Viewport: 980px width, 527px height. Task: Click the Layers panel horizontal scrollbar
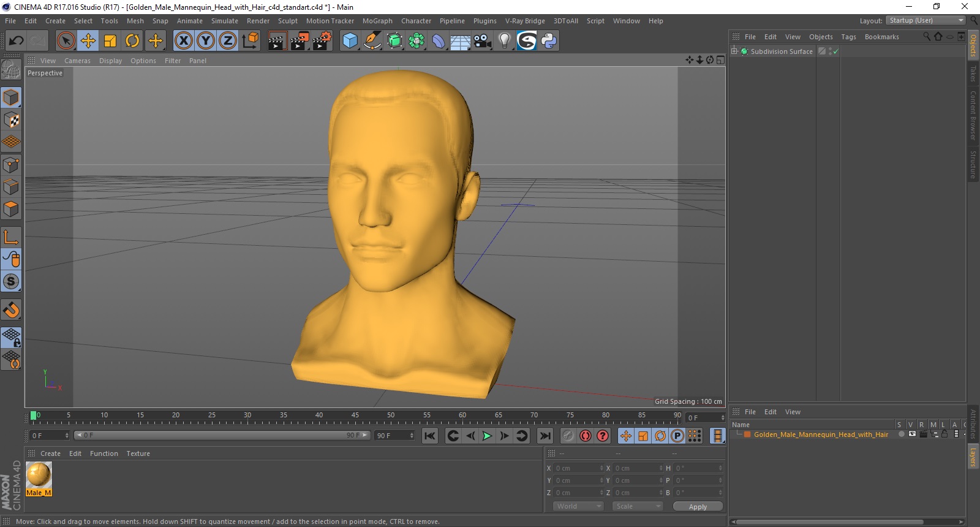830,522
